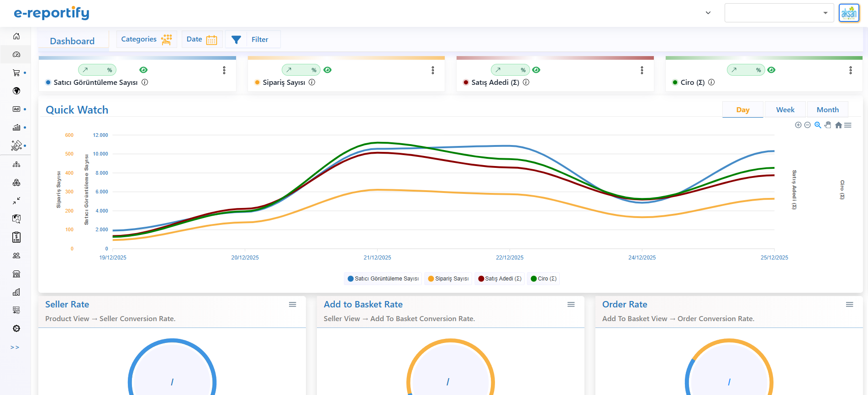This screenshot has width=868, height=395.
Task: Select the chart pan hand tool
Action: coord(828,125)
